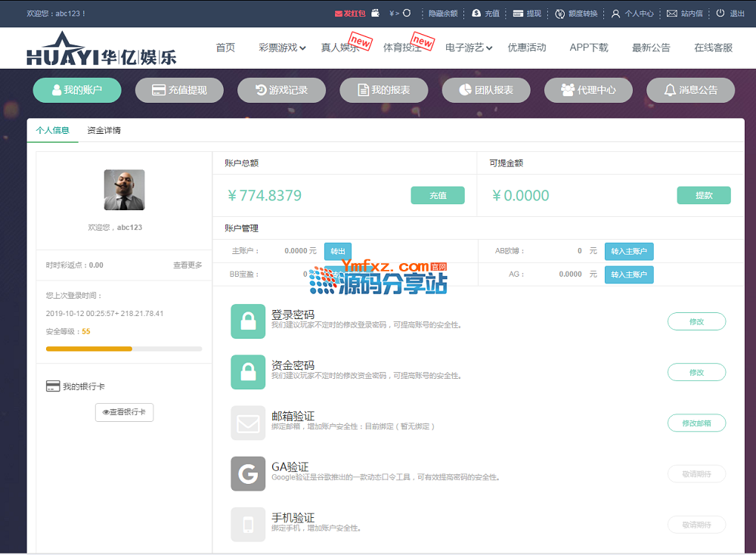Expand the 电子游艺 dropdown menu
The width and height of the screenshot is (756, 555).
click(x=469, y=48)
